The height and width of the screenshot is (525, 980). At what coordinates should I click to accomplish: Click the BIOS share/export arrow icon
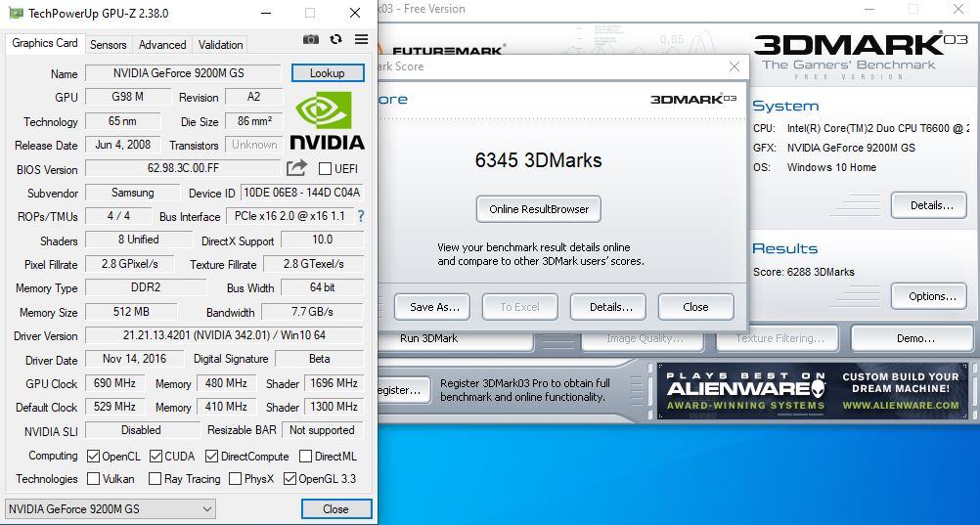297,168
